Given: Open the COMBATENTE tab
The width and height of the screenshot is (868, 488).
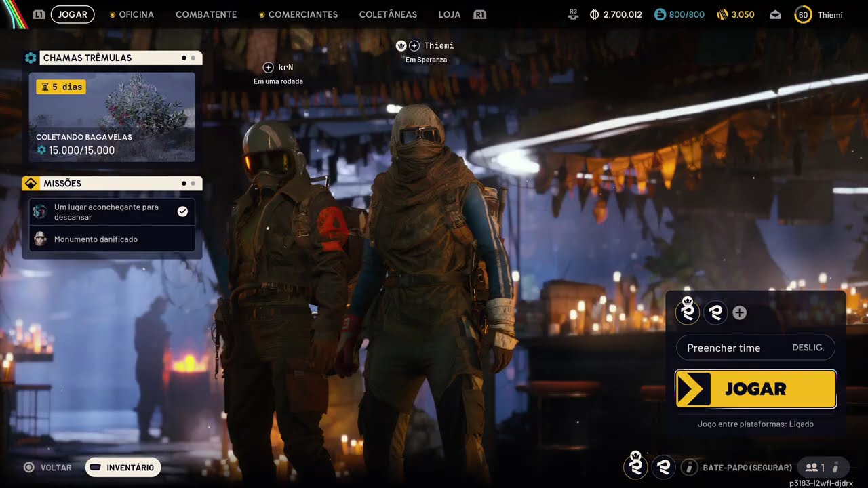Looking at the screenshot, I should (x=206, y=14).
